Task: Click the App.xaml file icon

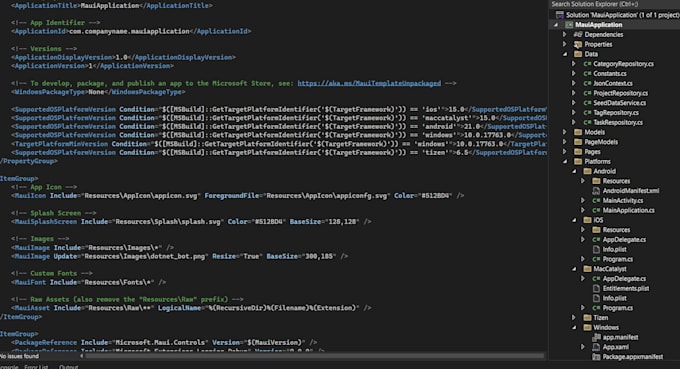Action: pos(596,347)
